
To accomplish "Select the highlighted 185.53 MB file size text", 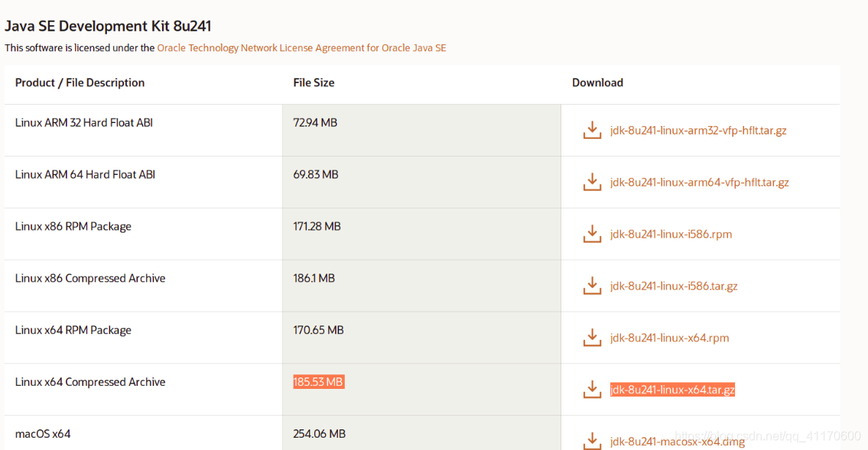I will point(319,381).
